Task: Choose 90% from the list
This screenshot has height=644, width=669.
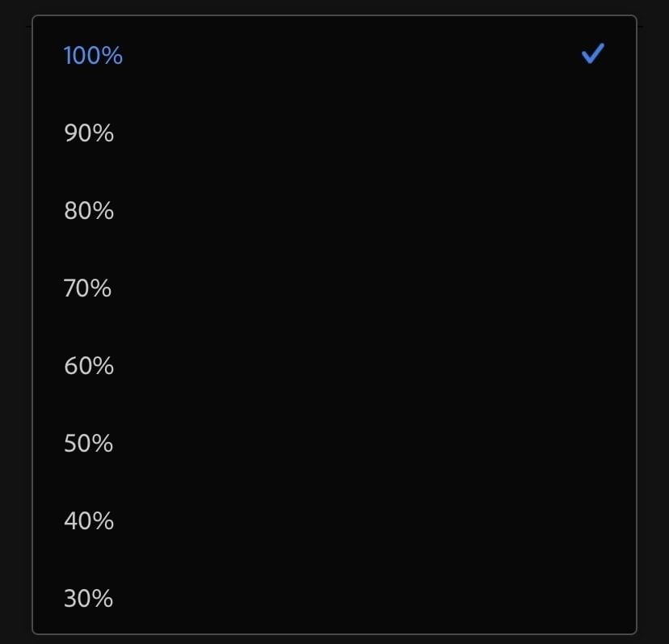Action: (x=334, y=133)
